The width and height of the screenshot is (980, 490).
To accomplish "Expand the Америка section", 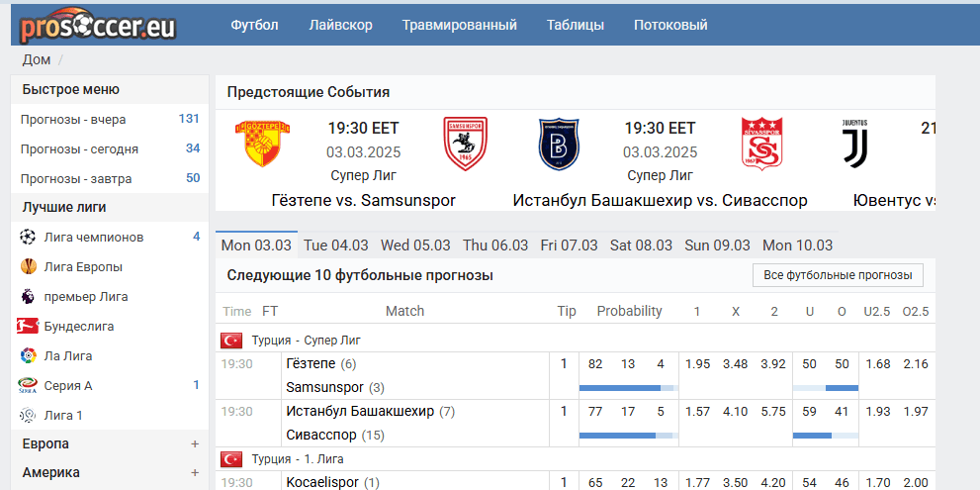I will pos(195,473).
